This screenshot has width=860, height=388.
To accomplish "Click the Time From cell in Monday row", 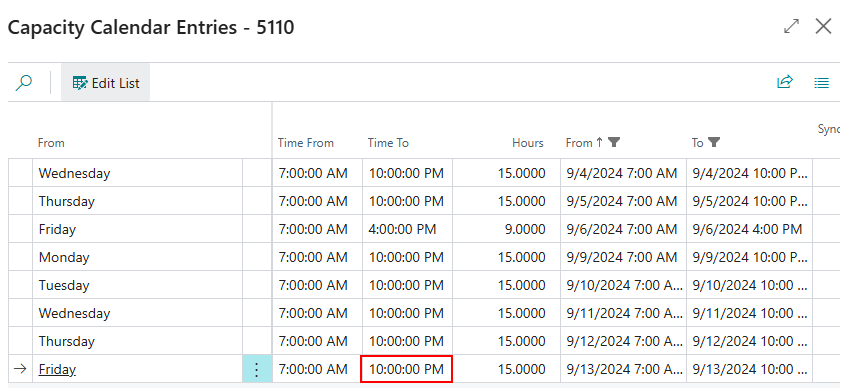I will coord(317,257).
